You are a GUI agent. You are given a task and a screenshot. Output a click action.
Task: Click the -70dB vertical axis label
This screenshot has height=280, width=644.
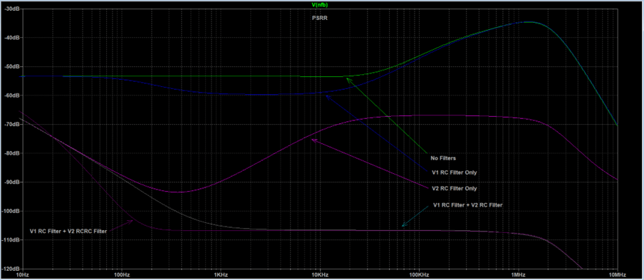[11, 124]
